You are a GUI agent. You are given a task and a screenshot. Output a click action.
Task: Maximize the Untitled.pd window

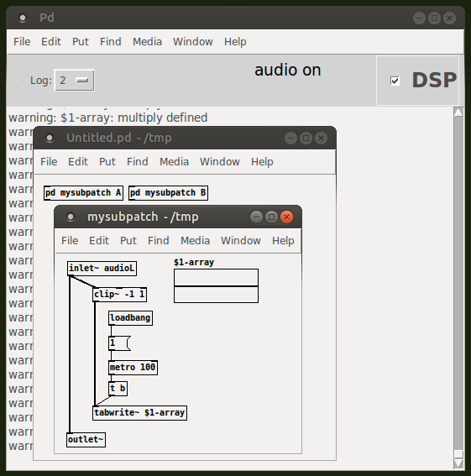coord(306,139)
